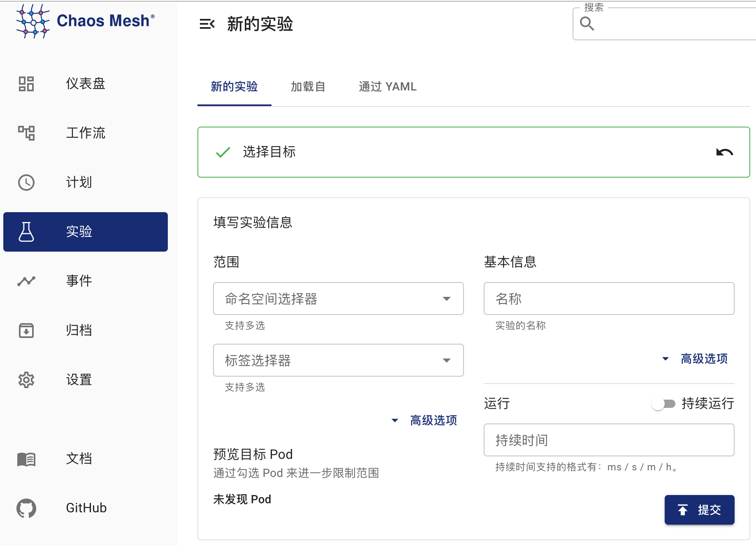Click the 提交 submit button
The height and width of the screenshot is (546, 756).
[x=699, y=510]
